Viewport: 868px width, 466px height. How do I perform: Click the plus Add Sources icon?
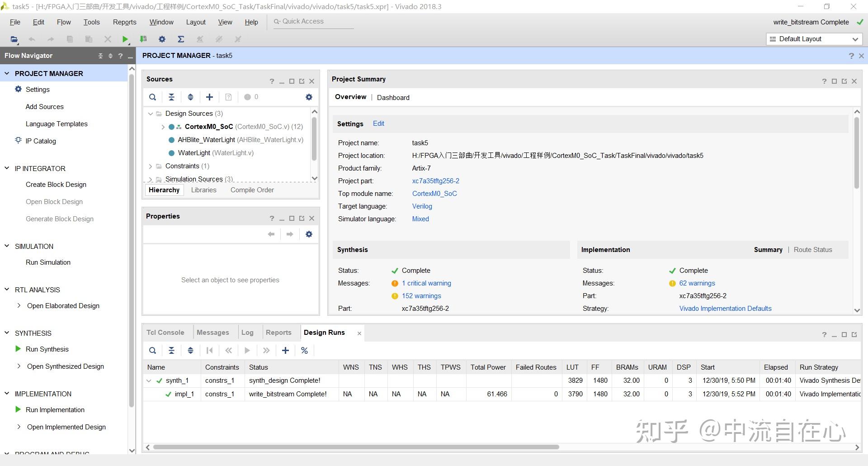pos(209,97)
